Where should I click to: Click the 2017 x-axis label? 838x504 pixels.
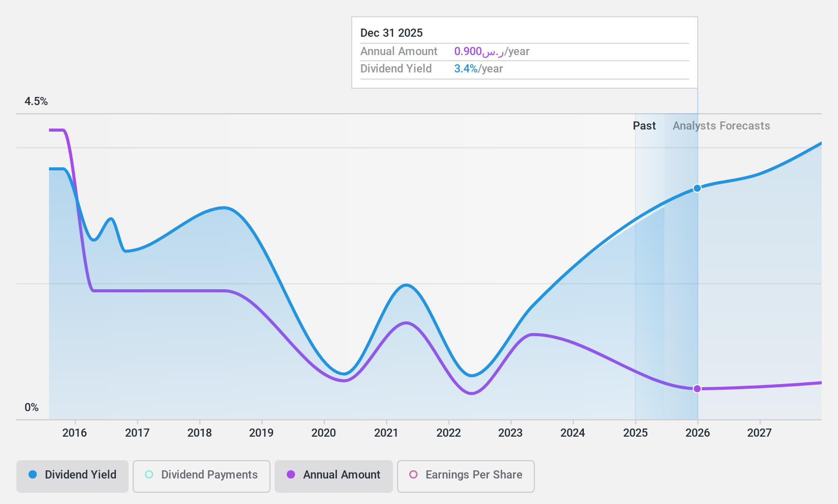point(137,433)
